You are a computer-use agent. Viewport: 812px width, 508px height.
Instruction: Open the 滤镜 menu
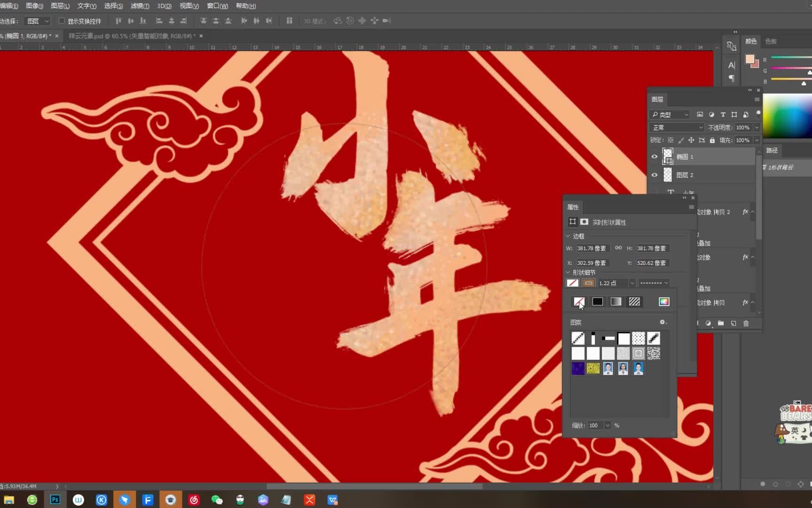139,6
